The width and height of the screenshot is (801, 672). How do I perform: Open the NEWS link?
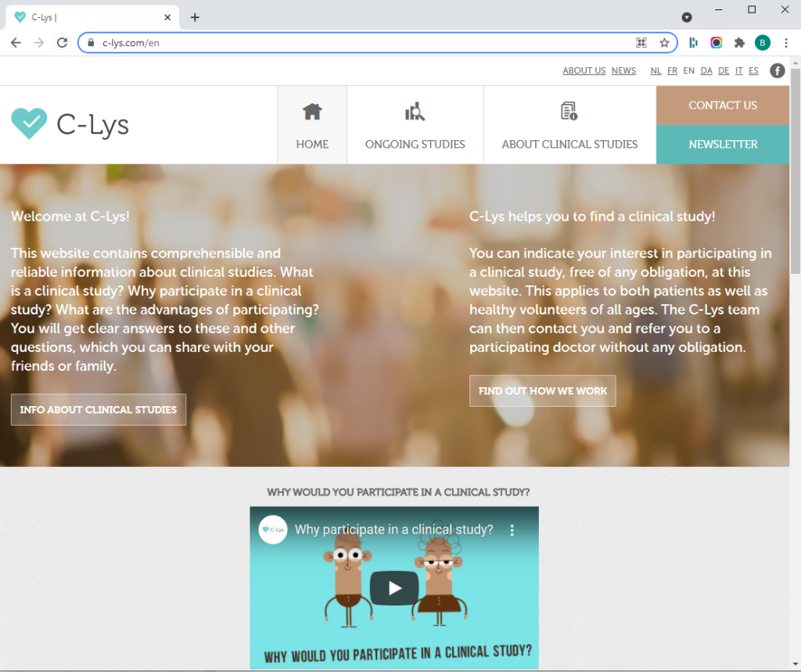tap(623, 70)
